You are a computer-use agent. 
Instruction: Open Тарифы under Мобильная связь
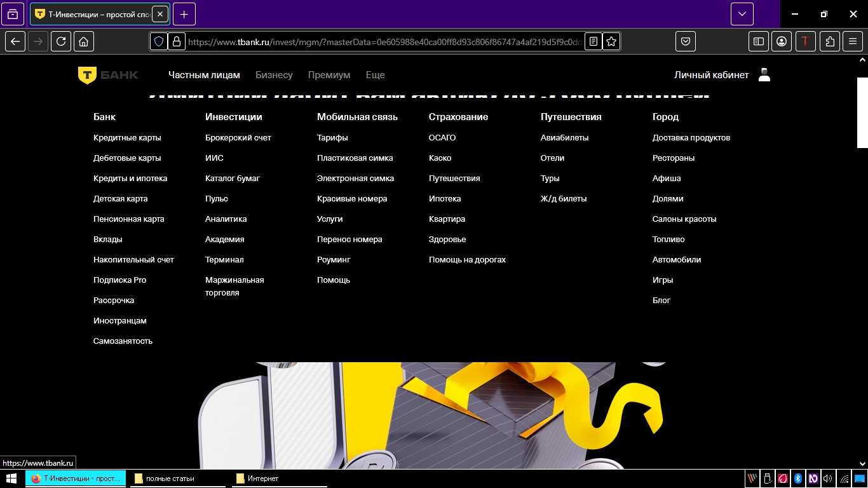[332, 138]
